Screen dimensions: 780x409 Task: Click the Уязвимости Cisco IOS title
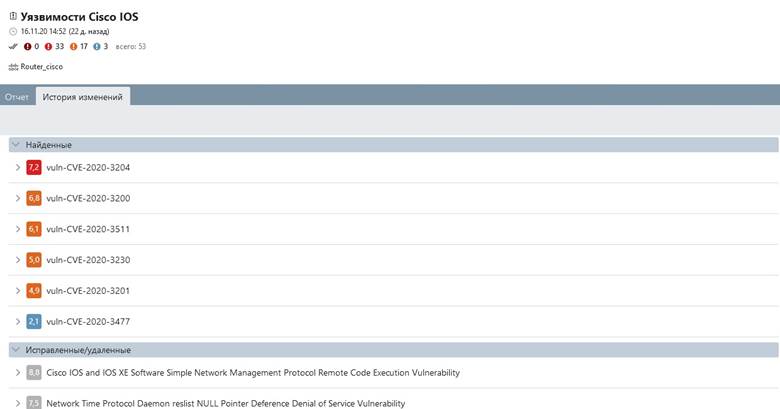(x=80, y=16)
